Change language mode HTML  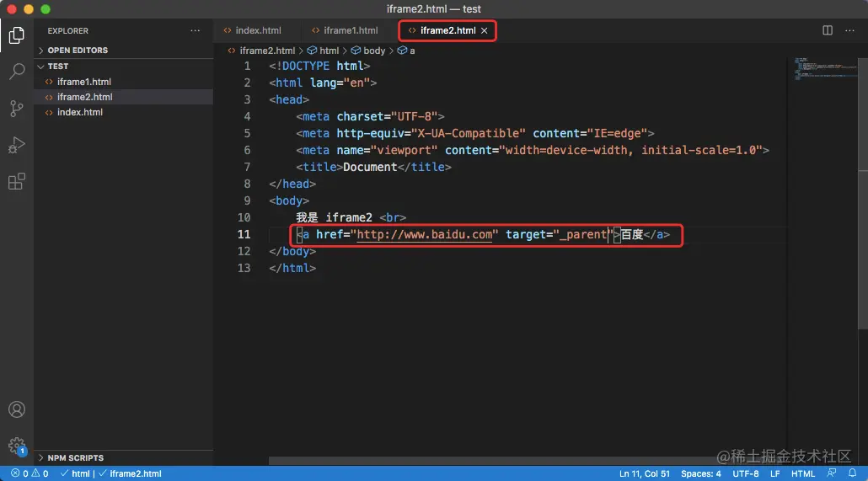pos(802,473)
